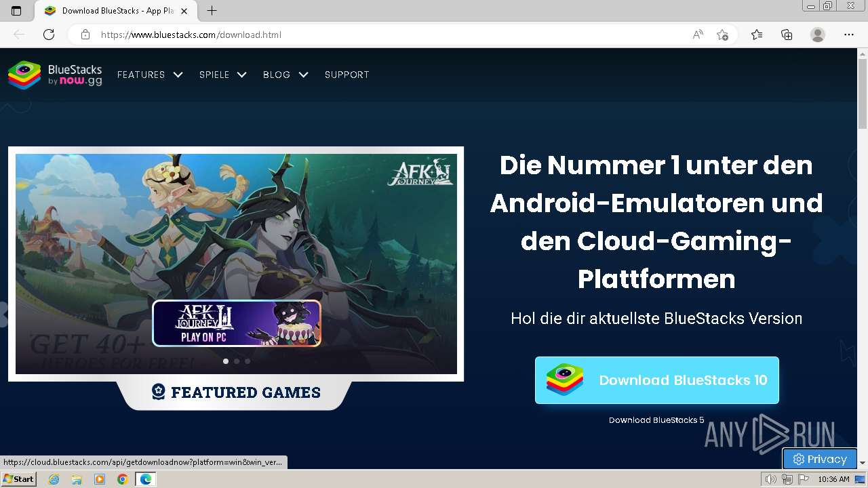Refresh the current page
The height and width of the screenshot is (488, 868).
point(49,35)
